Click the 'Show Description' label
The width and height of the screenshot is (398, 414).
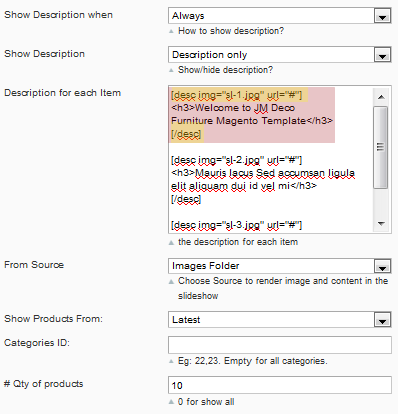(44, 54)
